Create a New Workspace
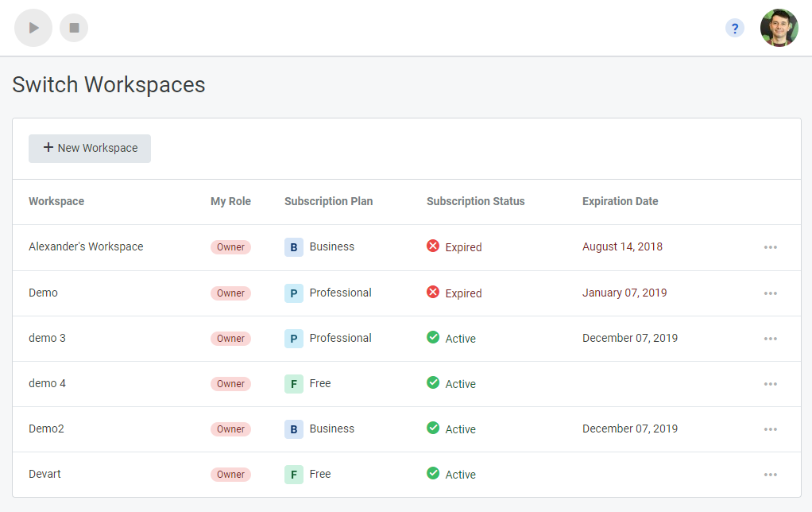 [x=90, y=149]
